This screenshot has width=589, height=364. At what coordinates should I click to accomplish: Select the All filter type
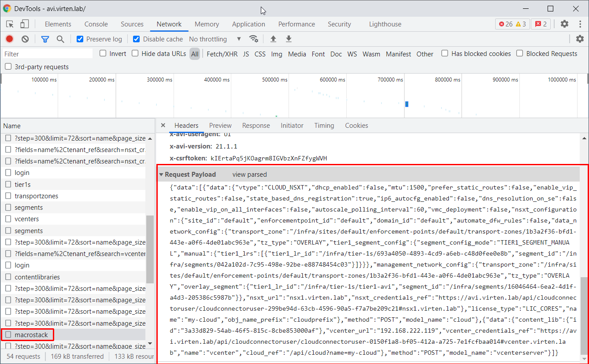point(195,54)
